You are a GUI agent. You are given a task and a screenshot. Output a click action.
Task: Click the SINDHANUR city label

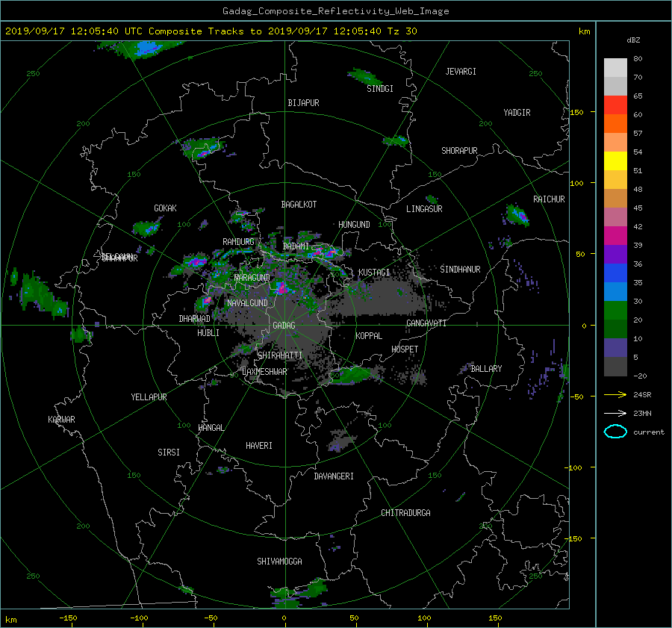point(460,270)
